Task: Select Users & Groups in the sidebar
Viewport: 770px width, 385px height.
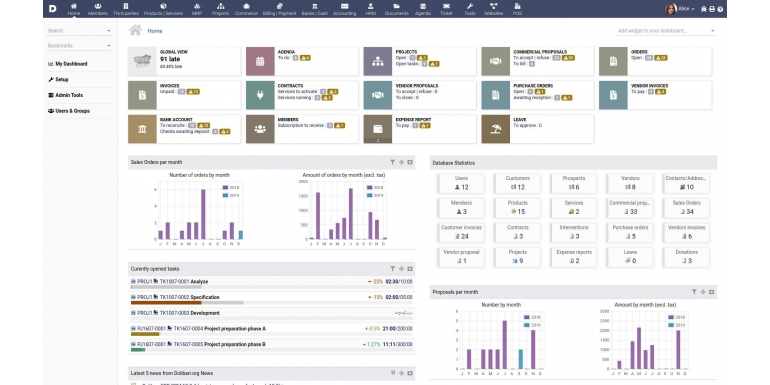Action: pos(69,111)
